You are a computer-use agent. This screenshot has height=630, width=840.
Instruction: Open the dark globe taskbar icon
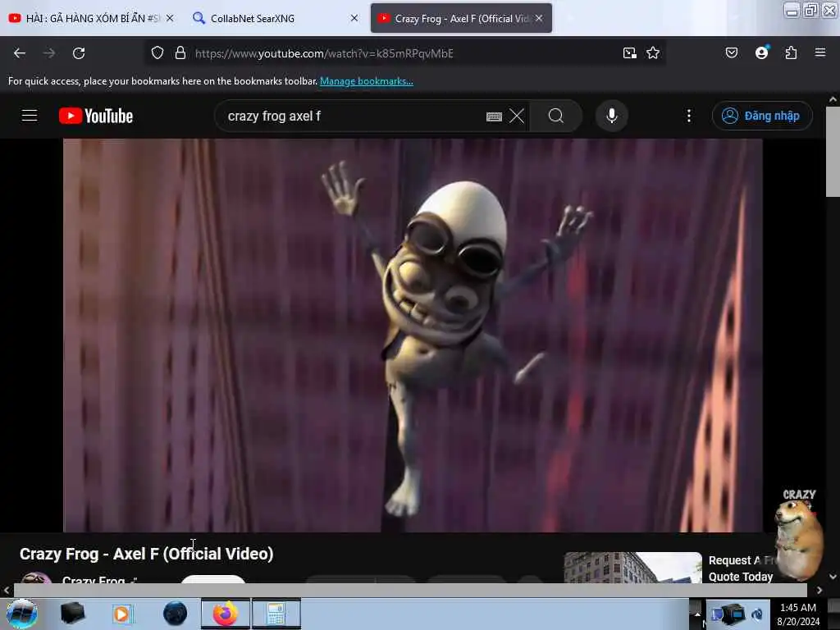(176, 614)
